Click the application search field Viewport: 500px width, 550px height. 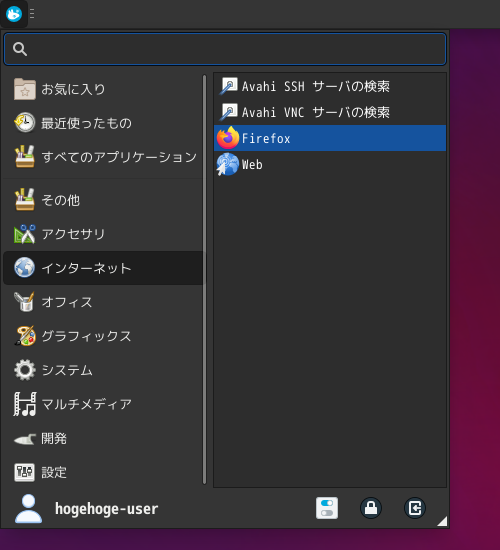(225, 49)
